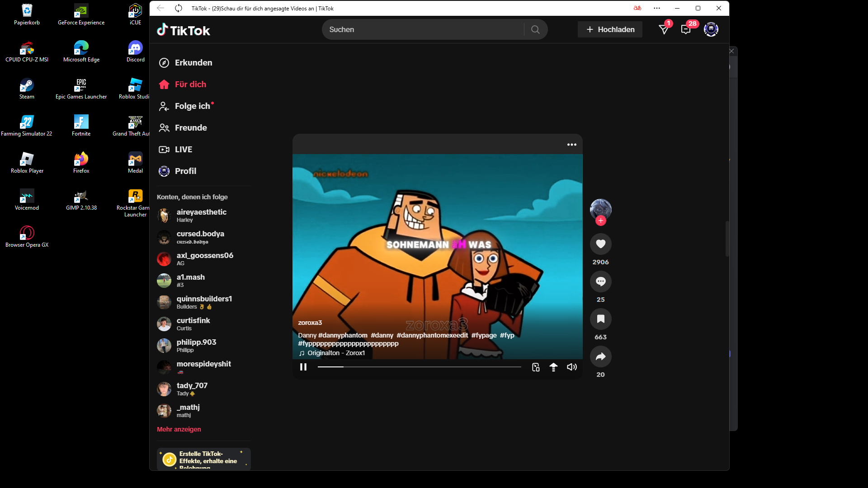The image size is (868, 488).
Task: Expand following list with Mehr anzeigen
Action: pos(179,429)
